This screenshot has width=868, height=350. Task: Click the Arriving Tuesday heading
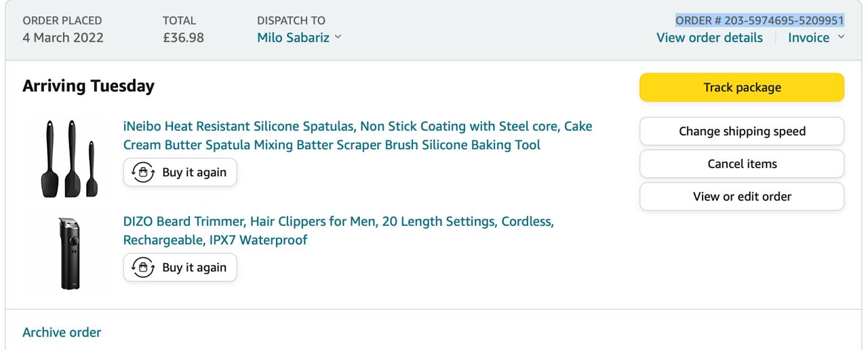[88, 86]
